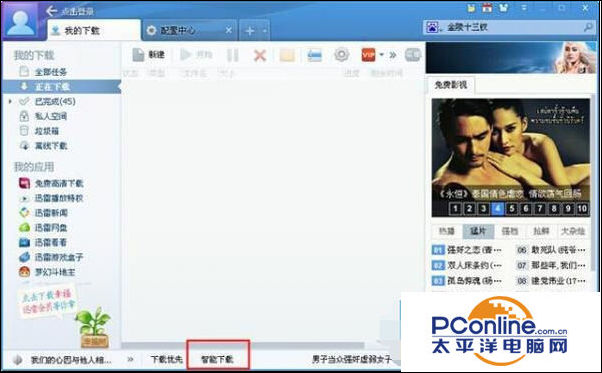
Task: Click the red X delete icon
Action: pyautogui.click(x=260, y=56)
